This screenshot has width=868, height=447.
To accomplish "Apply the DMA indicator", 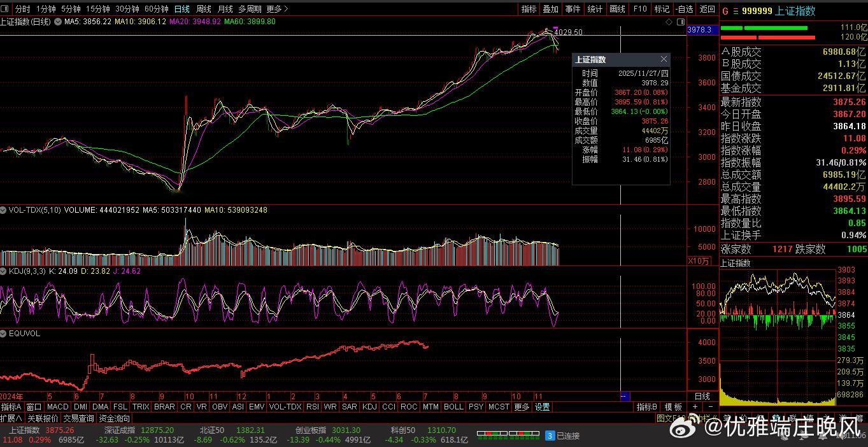I will [100, 407].
